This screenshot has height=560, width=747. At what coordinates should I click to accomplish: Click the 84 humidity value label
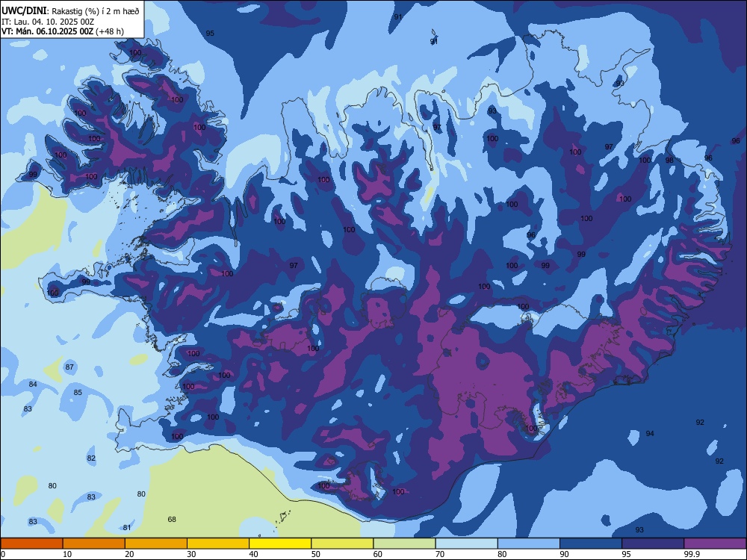[x=33, y=384]
